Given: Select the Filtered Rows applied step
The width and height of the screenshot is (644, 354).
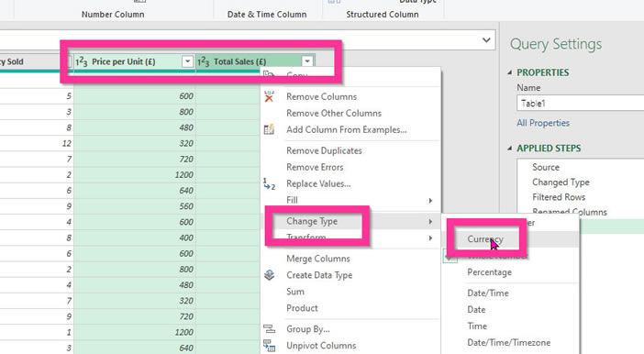Looking at the screenshot, I should 559,197.
